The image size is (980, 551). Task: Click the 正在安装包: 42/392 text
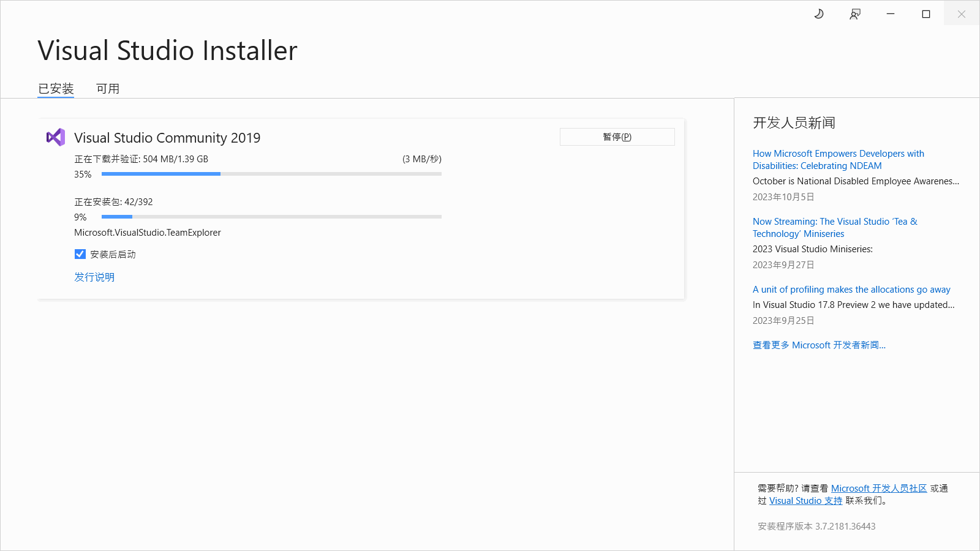point(113,202)
